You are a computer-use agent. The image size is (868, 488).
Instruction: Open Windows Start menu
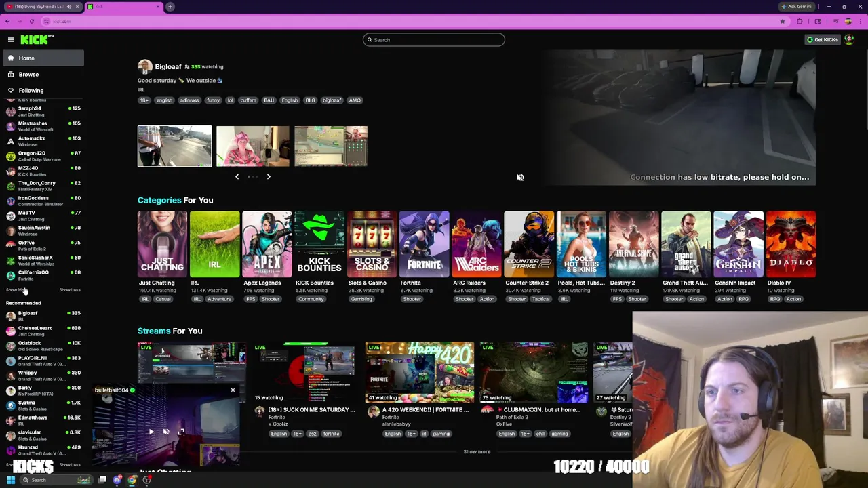coord(10,481)
